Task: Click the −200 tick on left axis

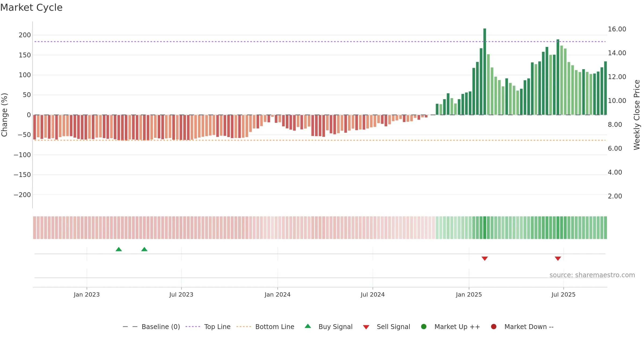Action: (22, 195)
